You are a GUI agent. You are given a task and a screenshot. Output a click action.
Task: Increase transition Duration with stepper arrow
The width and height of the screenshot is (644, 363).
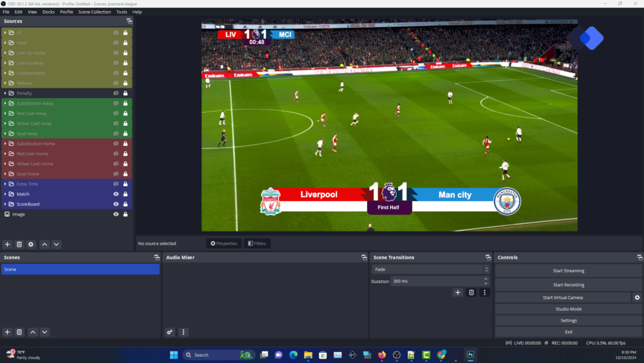(x=486, y=279)
